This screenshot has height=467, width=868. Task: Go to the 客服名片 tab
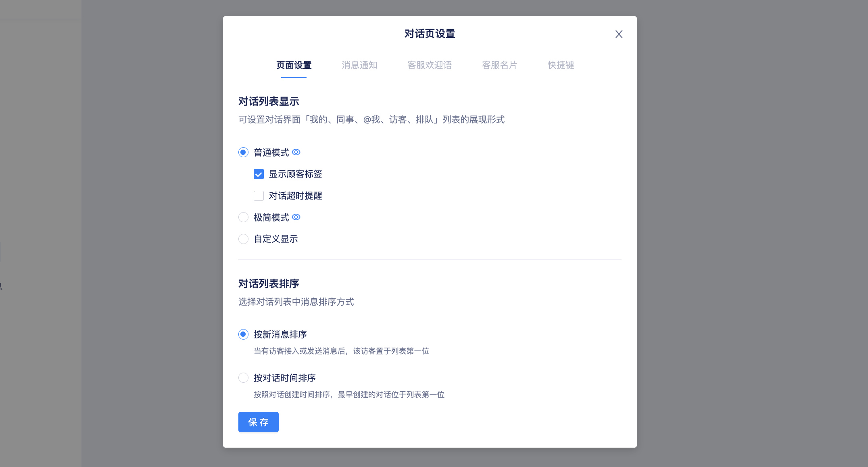point(499,65)
